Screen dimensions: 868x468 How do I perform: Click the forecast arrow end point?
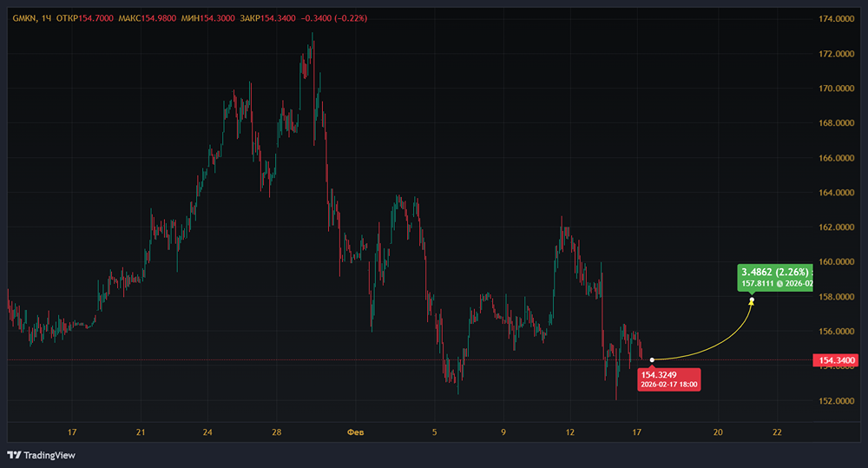pyautogui.click(x=752, y=301)
